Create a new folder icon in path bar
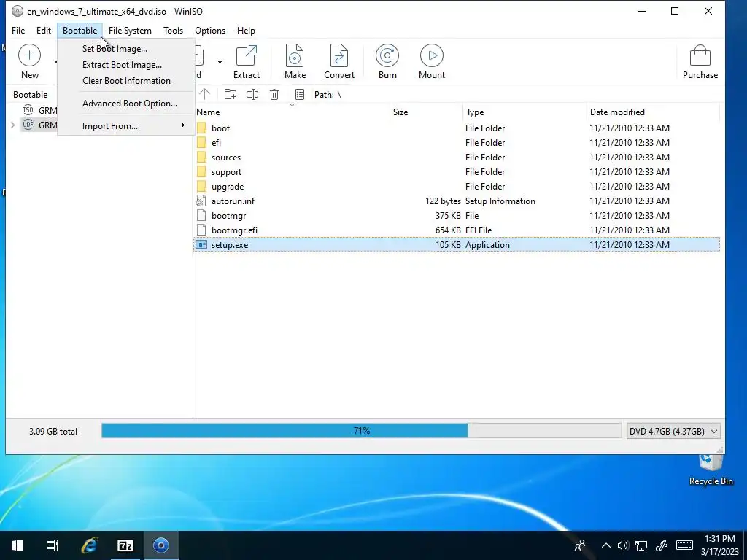747x560 pixels. click(x=231, y=94)
